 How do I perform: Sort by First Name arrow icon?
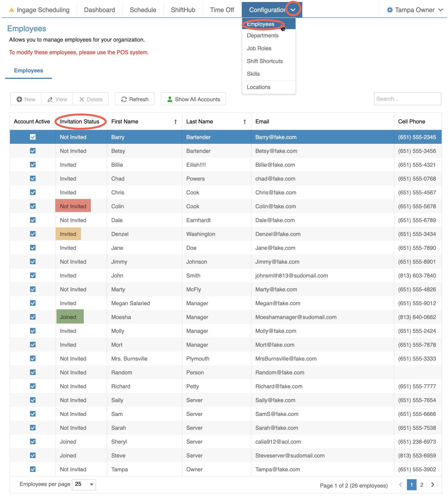coord(176,121)
